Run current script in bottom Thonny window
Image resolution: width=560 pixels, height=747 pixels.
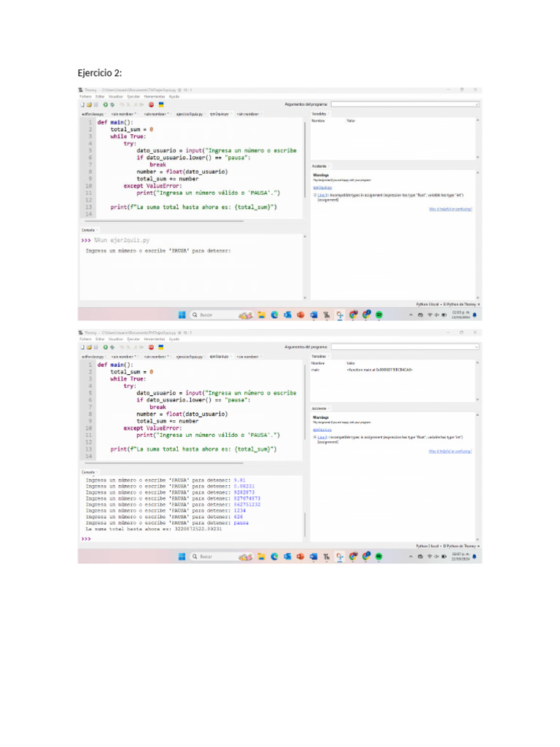click(x=105, y=347)
